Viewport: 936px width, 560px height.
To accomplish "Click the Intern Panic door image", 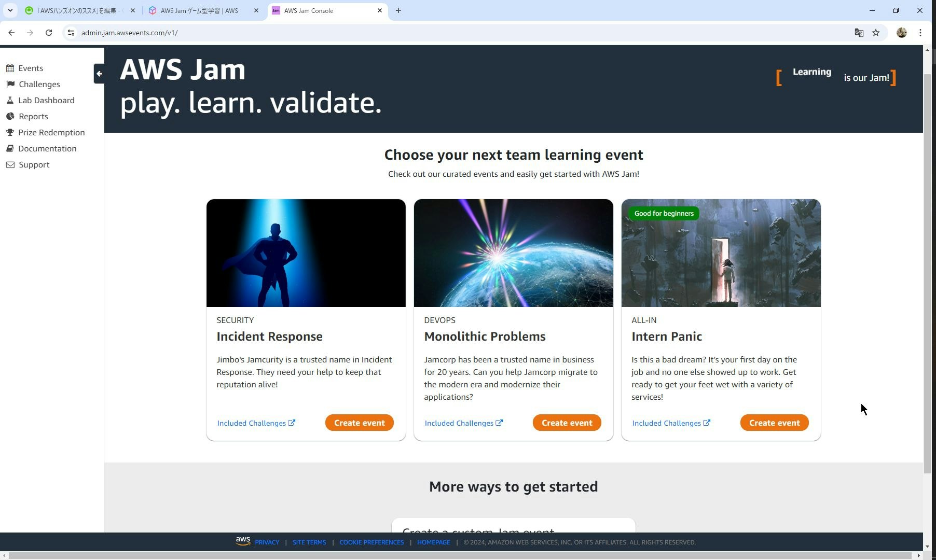I will point(721,253).
